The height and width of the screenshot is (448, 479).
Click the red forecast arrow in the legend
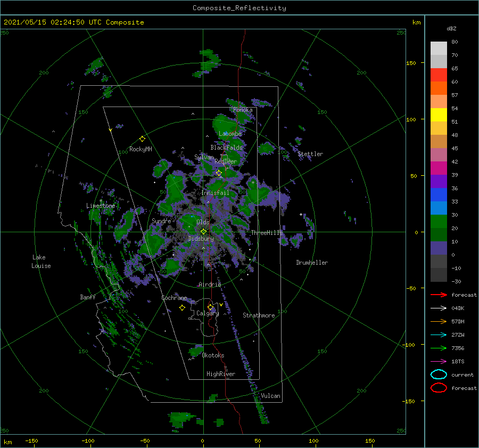tap(439, 295)
